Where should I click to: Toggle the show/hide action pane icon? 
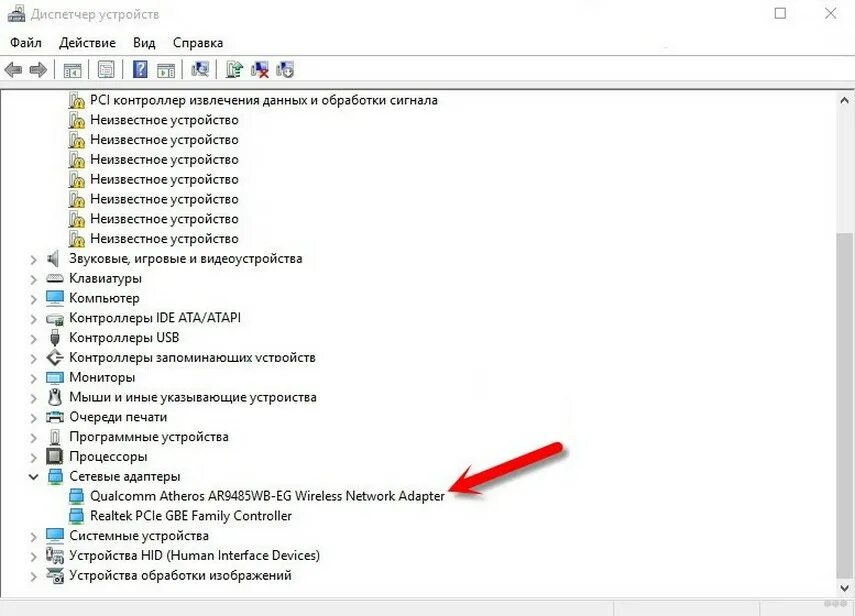tap(166, 70)
